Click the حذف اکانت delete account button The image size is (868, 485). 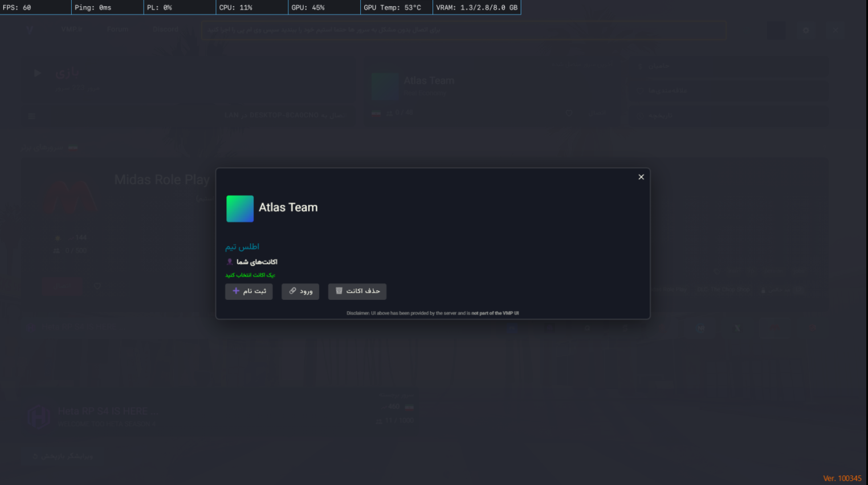click(x=357, y=291)
